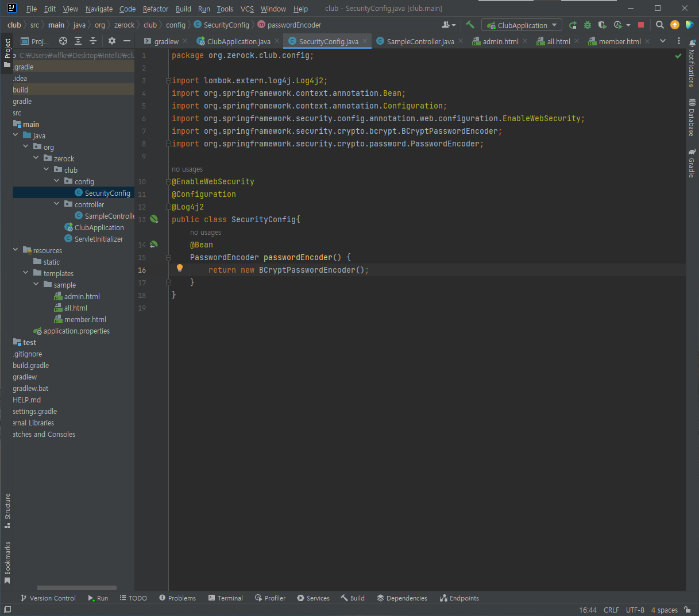Click the editor tabs more-options kebab icon

pos(679,41)
